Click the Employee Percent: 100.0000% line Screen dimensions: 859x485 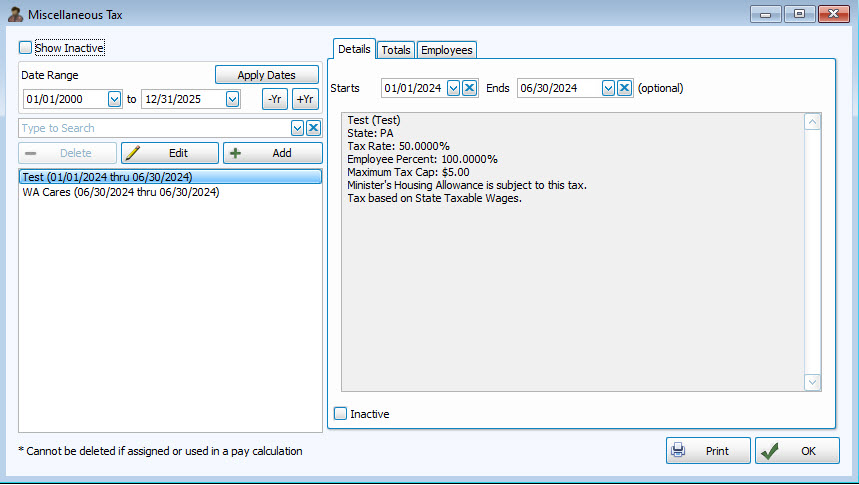pyautogui.click(x=422, y=159)
